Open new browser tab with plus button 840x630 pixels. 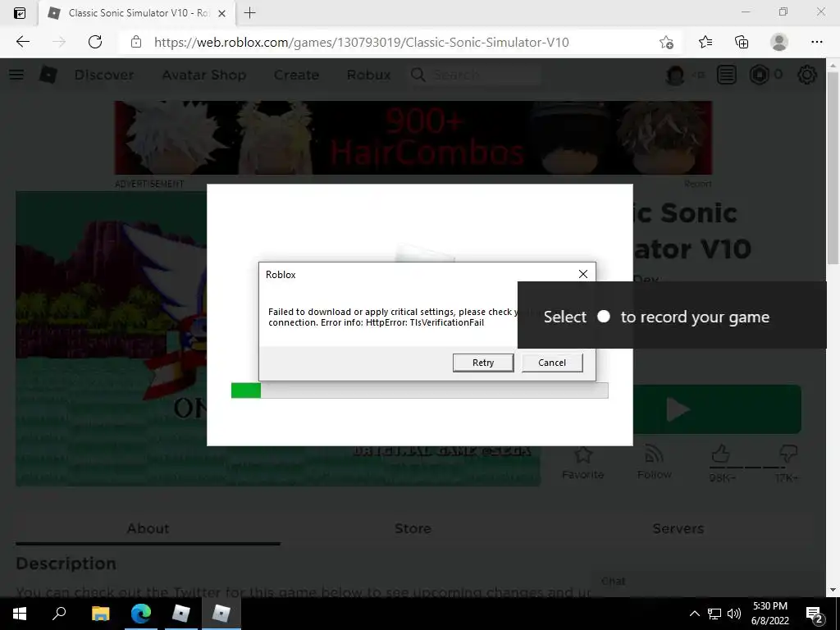pos(249,13)
